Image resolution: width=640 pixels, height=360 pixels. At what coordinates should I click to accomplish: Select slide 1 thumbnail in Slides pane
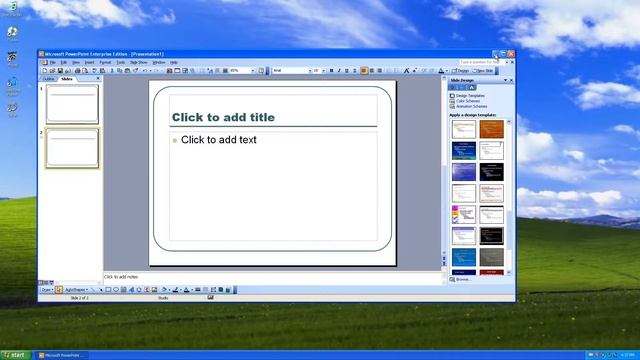(72, 104)
